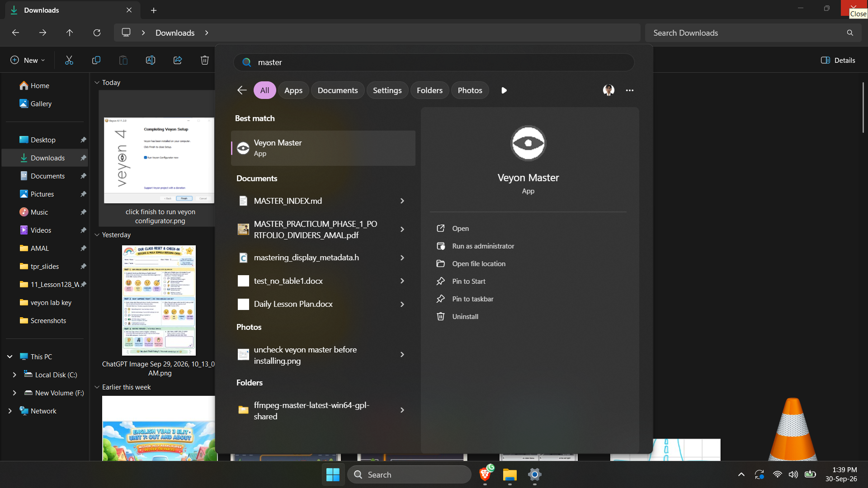Image resolution: width=868 pixels, height=488 pixels.
Task: Click the This PC monitor icon in address bar
Action: coord(126,33)
